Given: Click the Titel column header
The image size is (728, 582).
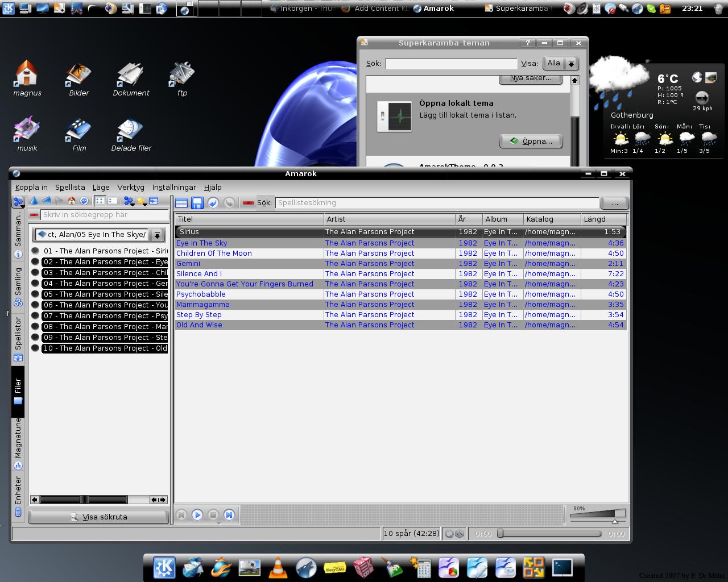Looking at the screenshot, I should [x=249, y=219].
